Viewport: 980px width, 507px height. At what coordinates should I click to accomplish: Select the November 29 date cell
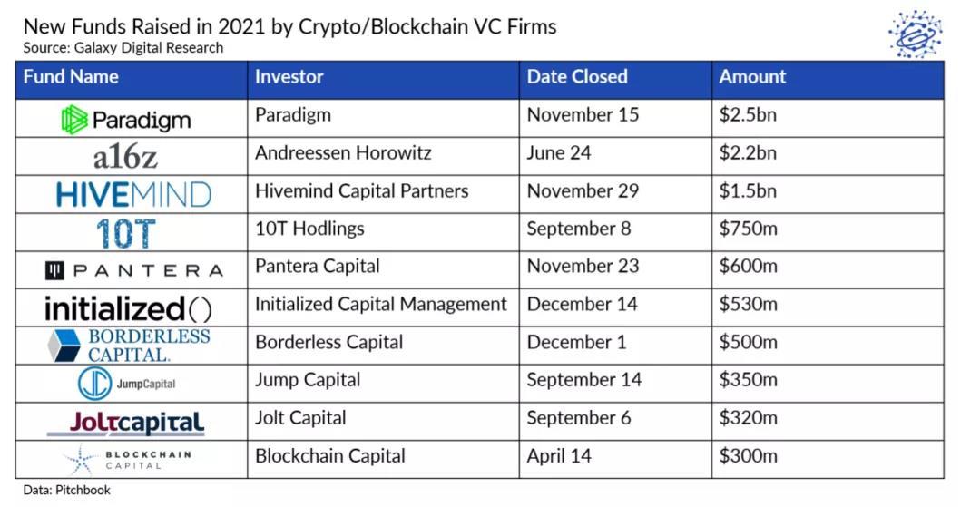coord(583,191)
